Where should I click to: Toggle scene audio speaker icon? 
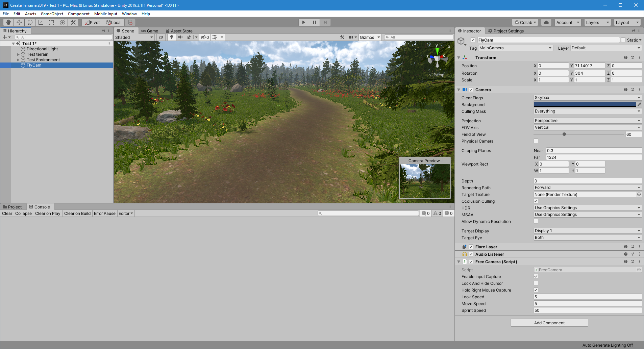pos(180,37)
